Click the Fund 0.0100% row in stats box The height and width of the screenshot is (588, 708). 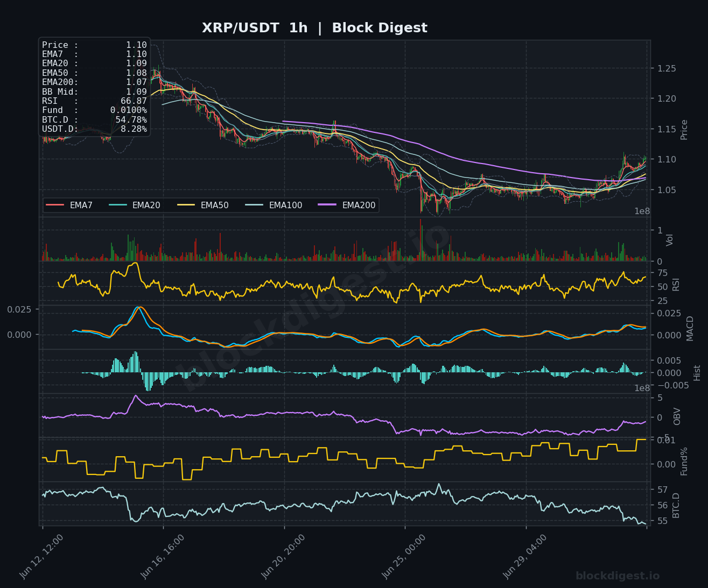click(94, 110)
